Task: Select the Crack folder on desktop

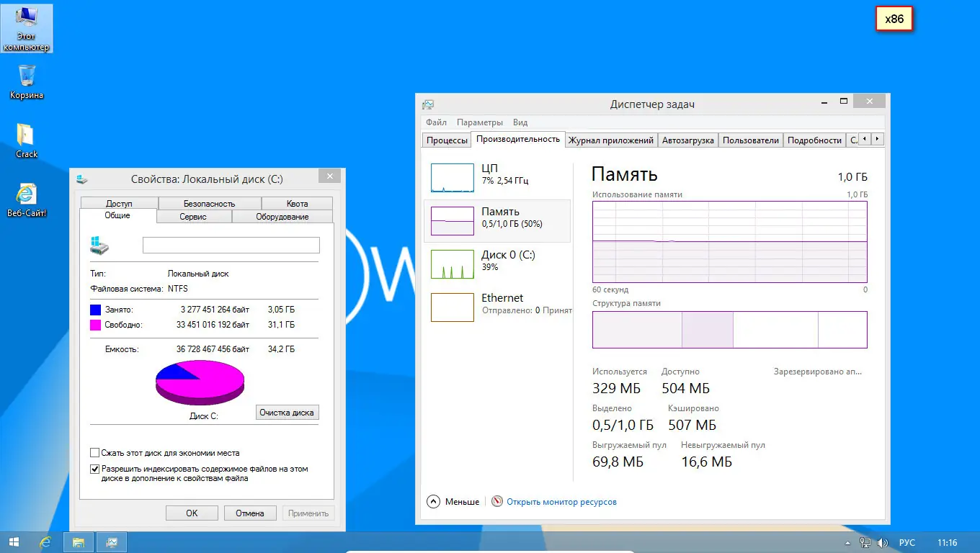Action: [x=27, y=140]
